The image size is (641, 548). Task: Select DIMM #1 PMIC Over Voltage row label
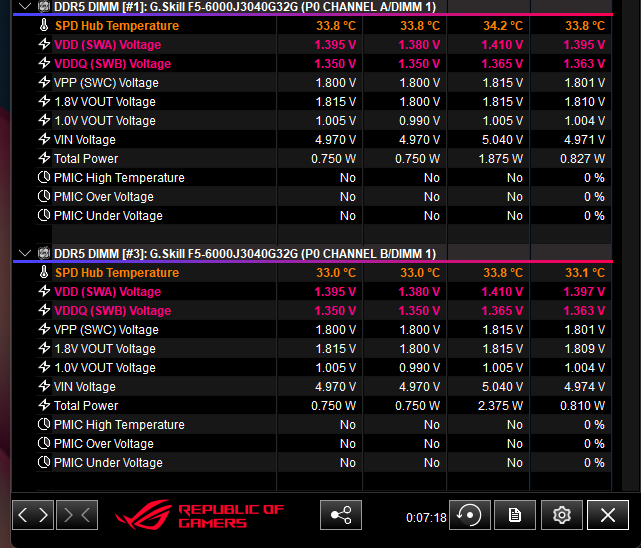click(x=104, y=197)
